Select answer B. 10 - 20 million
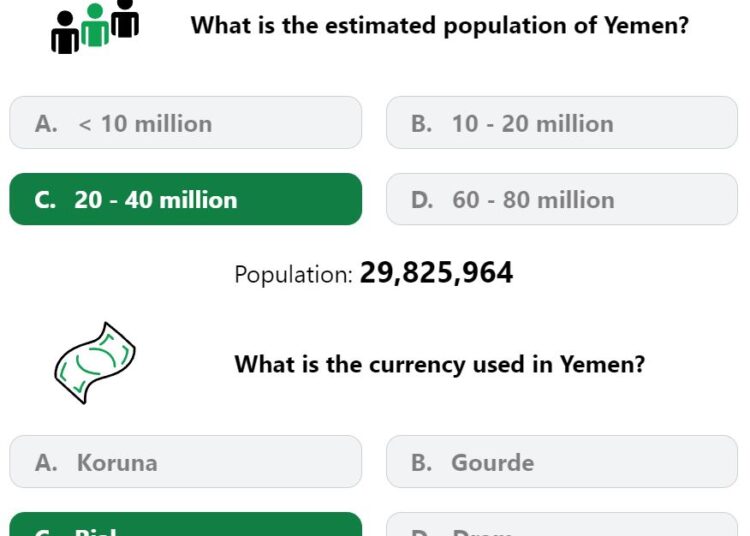750x536 pixels. click(562, 123)
